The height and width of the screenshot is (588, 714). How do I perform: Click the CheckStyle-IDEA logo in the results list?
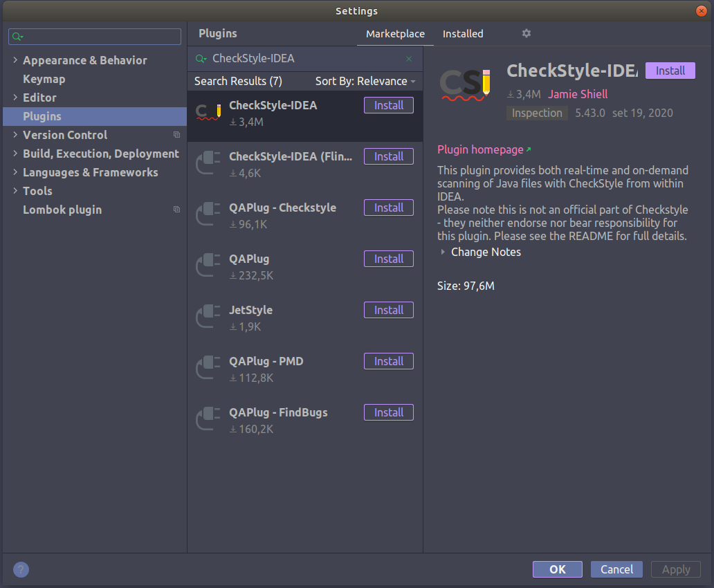pos(208,111)
